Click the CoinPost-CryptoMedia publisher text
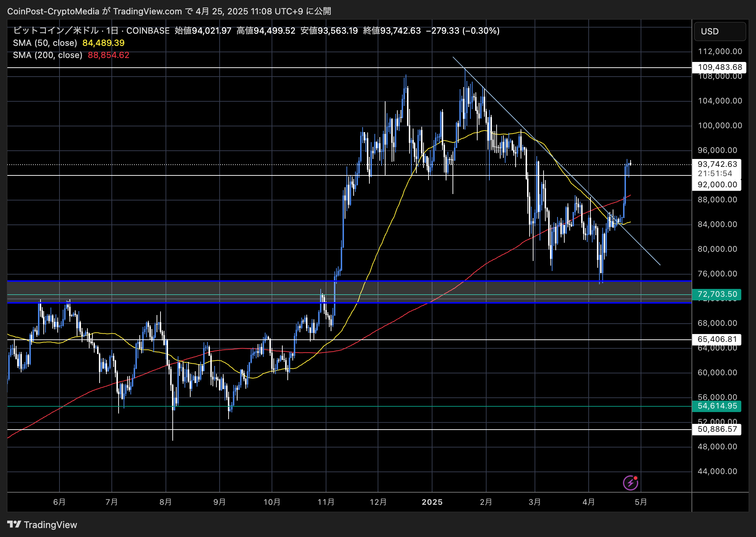The height and width of the screenshot is (537, 756). tap(53, 11)
